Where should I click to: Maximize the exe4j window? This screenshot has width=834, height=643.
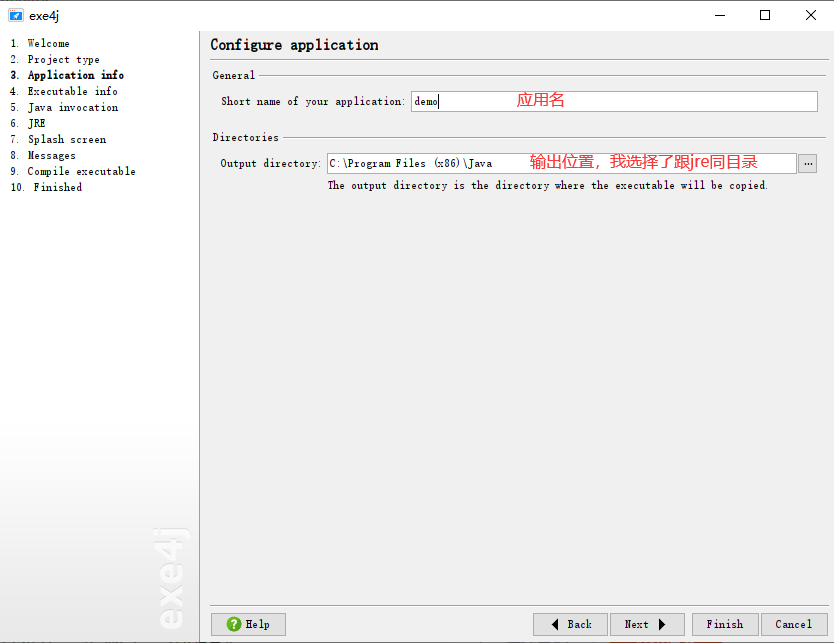tap(765, 15)
